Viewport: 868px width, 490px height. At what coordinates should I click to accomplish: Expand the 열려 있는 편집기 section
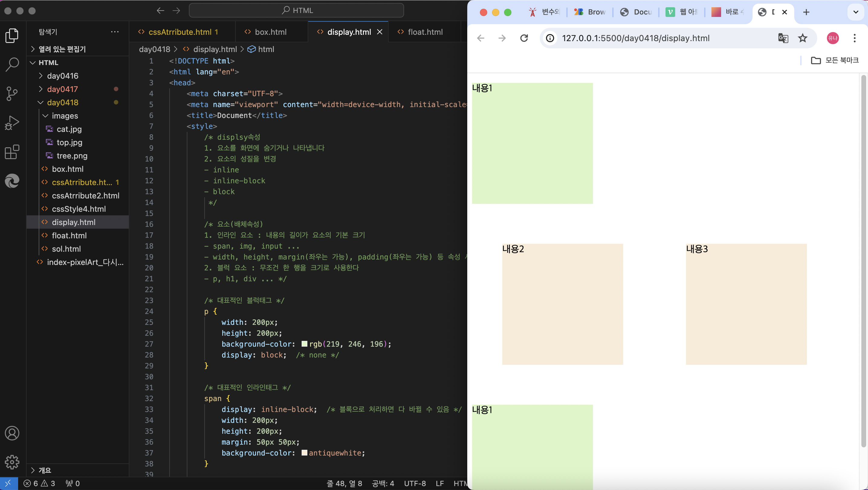(x=62, y=49)
